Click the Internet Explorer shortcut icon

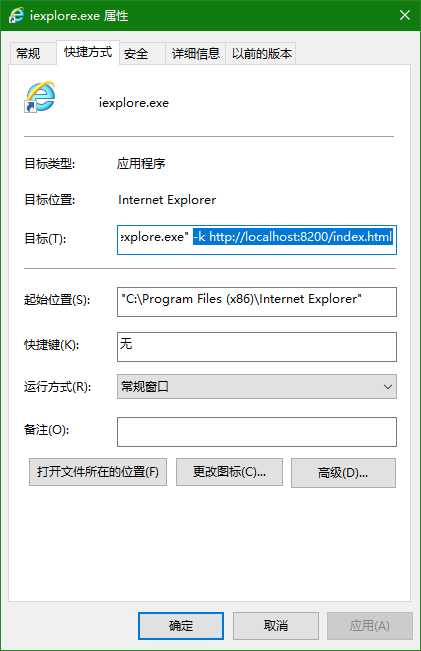39,97
